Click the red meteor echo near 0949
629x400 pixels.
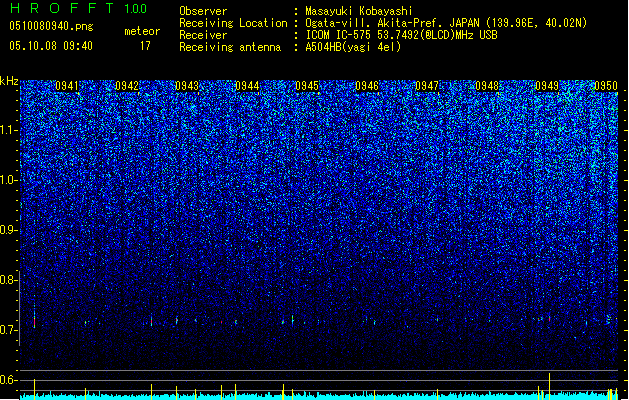pyautogui.click(x=549, y=319)
